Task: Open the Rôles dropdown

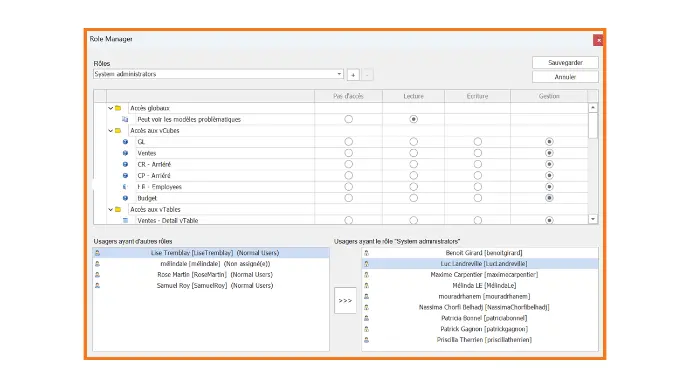Action: pos(339,74)
